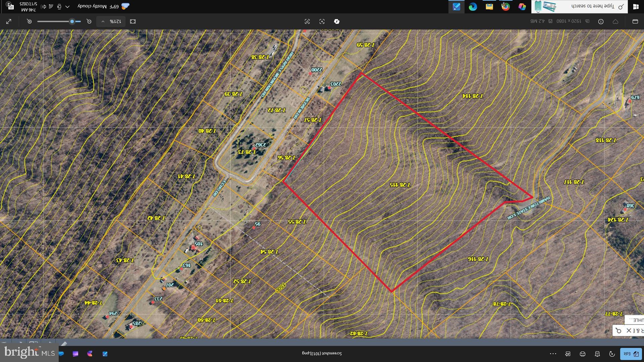
Task: Click the zoom in magnifier icon
Action: (30, 21)
